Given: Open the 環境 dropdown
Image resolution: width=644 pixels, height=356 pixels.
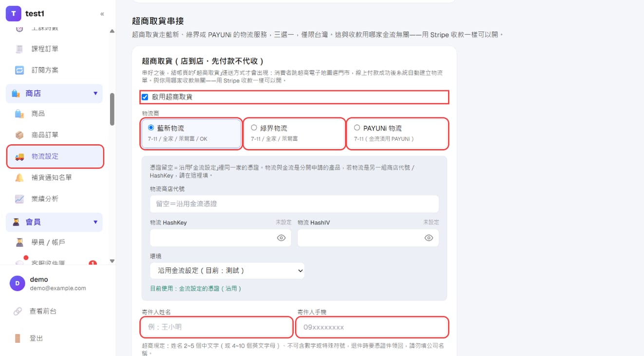Looking at the screenshot, I should click(227, 271).
